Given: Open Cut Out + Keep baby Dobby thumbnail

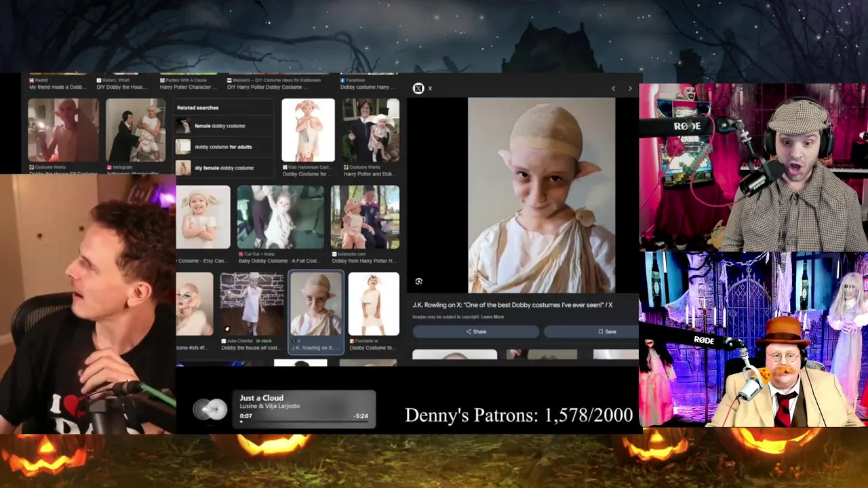Looking at the screenshot, I should [280, 218].
